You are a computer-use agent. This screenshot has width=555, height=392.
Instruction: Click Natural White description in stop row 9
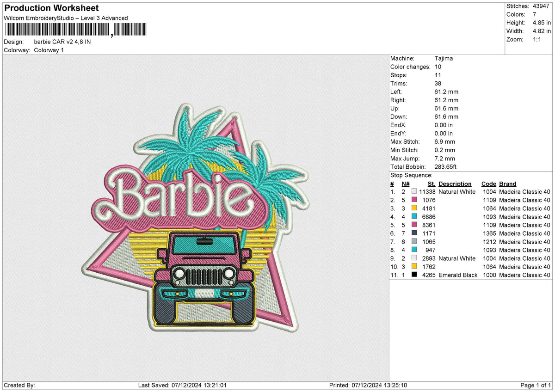pyautogui.click(x=457, y=258)
